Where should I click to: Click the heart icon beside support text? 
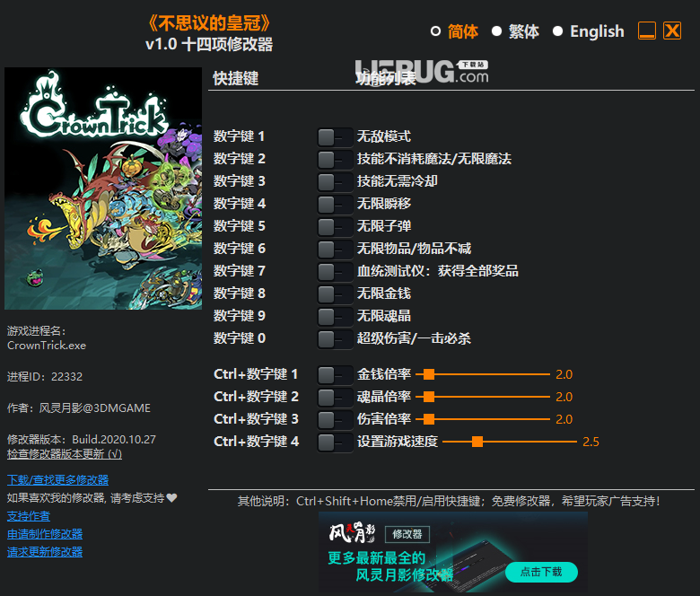click(172, 498)
